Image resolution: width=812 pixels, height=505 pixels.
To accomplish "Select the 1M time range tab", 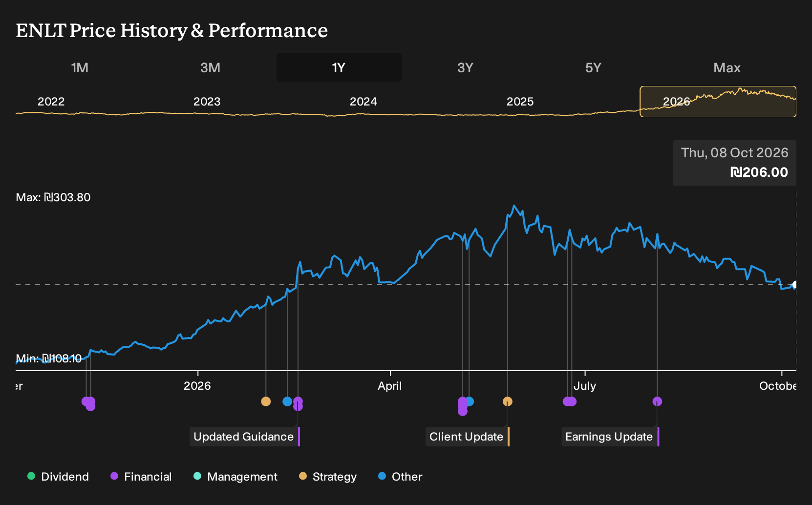I will click(80, 67).
